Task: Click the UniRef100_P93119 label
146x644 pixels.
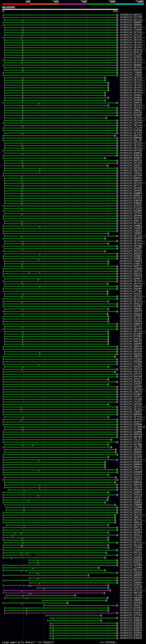Action: tap(131, 495)
